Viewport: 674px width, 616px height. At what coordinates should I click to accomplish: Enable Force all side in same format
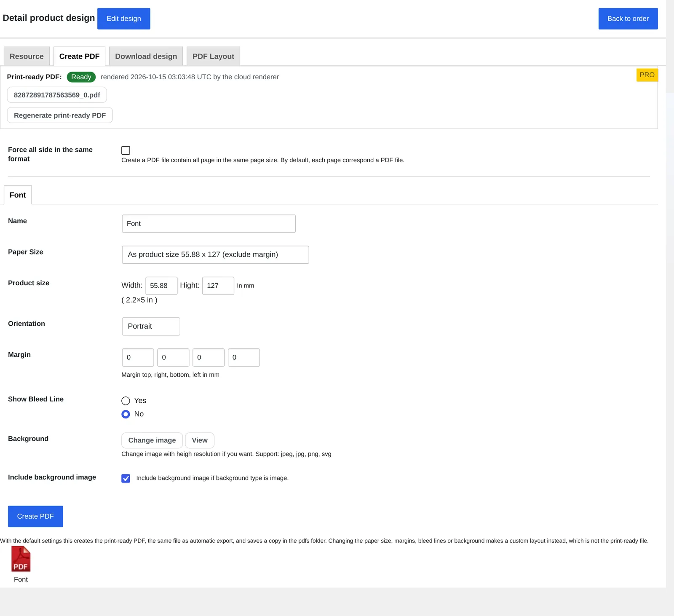[126, 150]
